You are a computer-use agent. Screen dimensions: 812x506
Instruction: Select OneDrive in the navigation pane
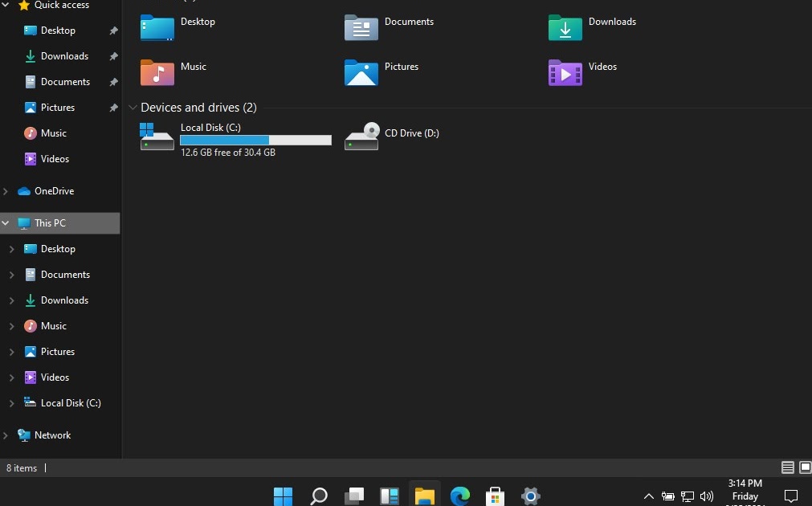pyautogui.click(x=54, y=191)
